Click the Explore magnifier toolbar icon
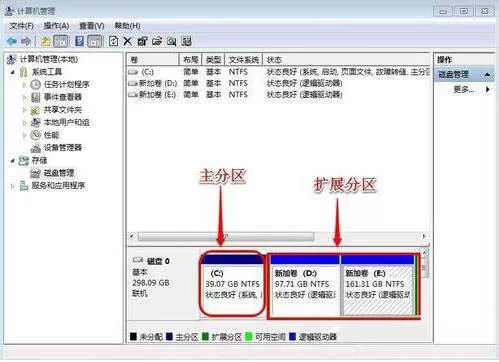Image resolution: width=499 pixels, height=362 pixels. pos(172,41)
